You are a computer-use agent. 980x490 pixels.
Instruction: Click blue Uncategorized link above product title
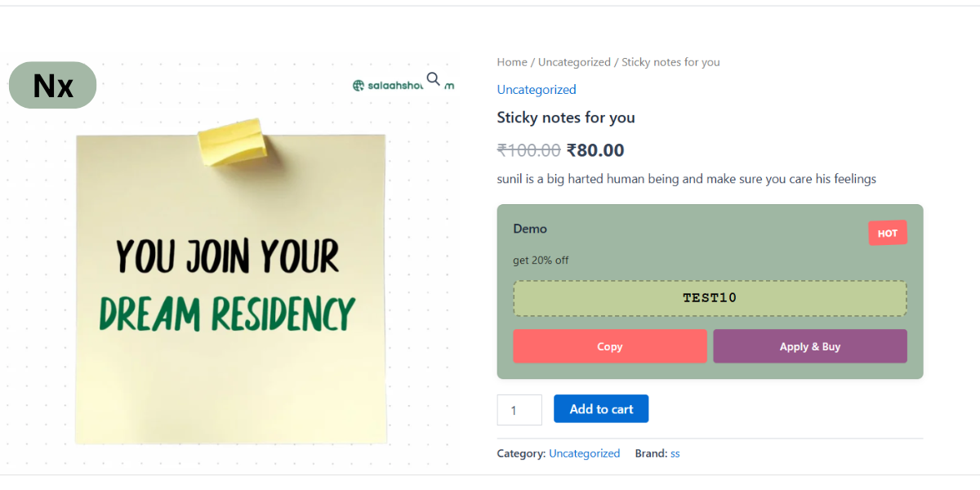coord(537,90)
